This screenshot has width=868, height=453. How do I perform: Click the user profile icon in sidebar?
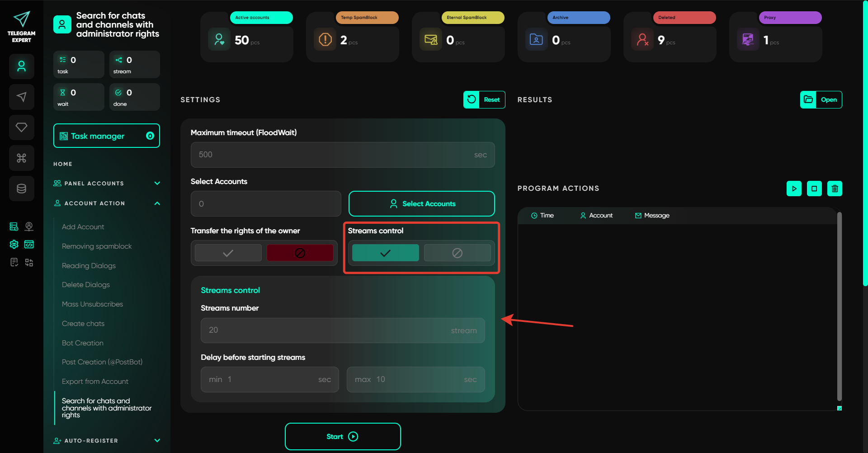(x=21, y=66)
